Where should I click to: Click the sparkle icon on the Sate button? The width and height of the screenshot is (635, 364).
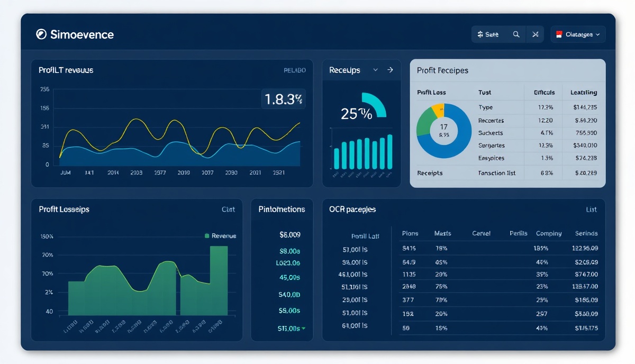(x=480, y=34)
